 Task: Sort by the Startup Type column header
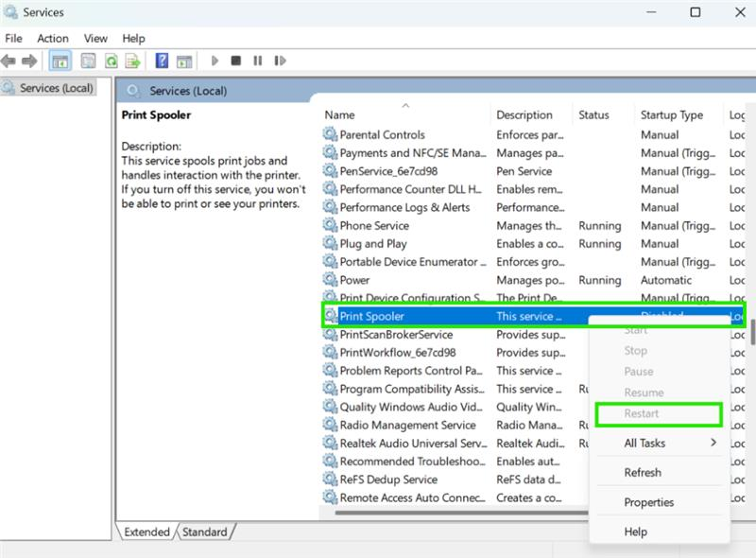678,114
